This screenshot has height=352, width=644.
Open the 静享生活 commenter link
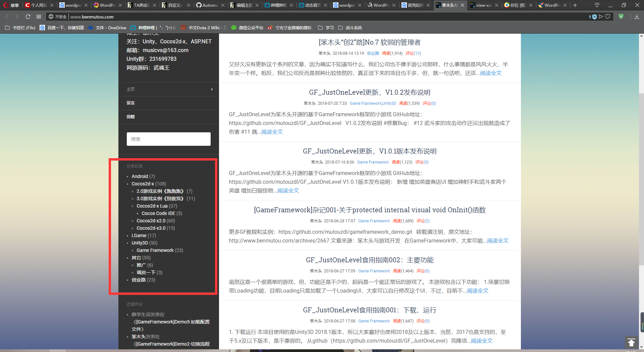pyautogui.click(x=141, y=314)
